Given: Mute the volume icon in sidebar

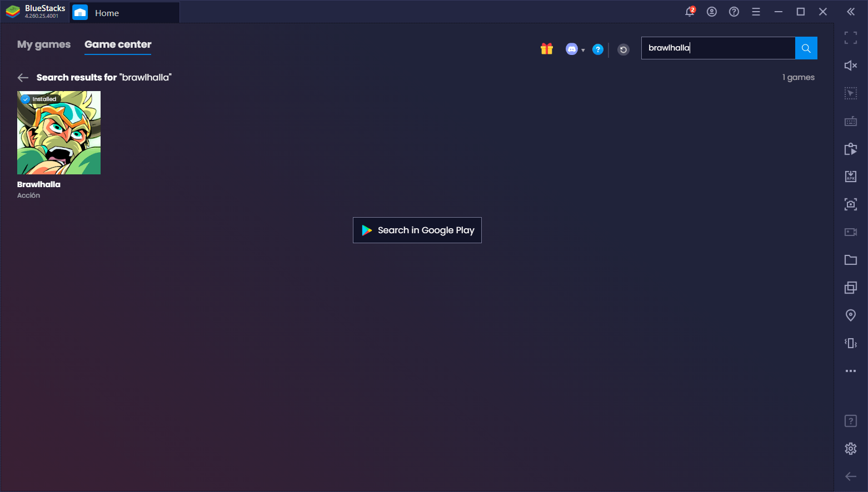Looking at the screenshot, I should point(851,66).
